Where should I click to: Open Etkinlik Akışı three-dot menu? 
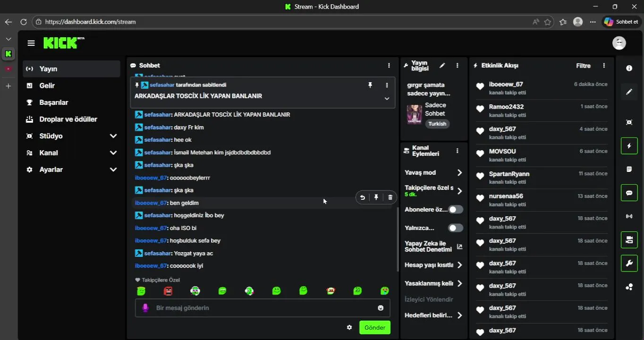click(x=604, y=66)
